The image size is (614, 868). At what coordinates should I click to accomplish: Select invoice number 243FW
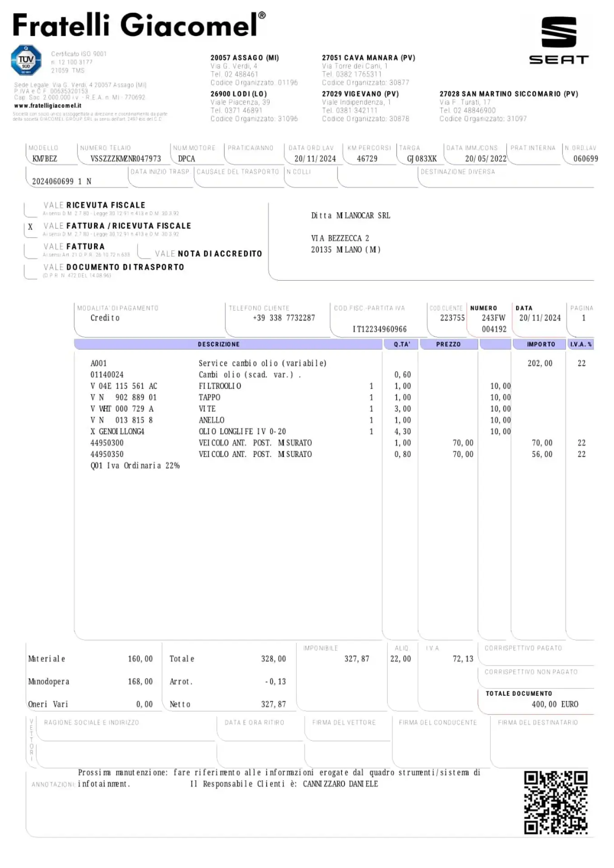pyautogui.click(x=493, y=318)
